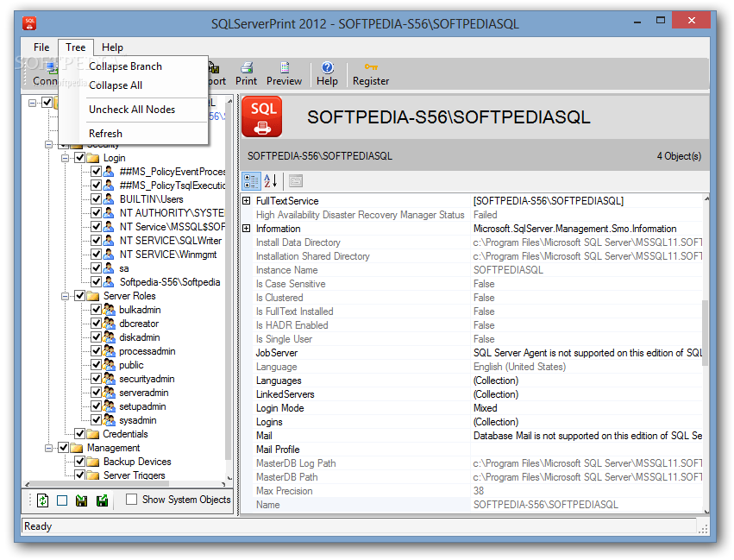
Task: Select the serveradmin server role
Action: point(143,393)
